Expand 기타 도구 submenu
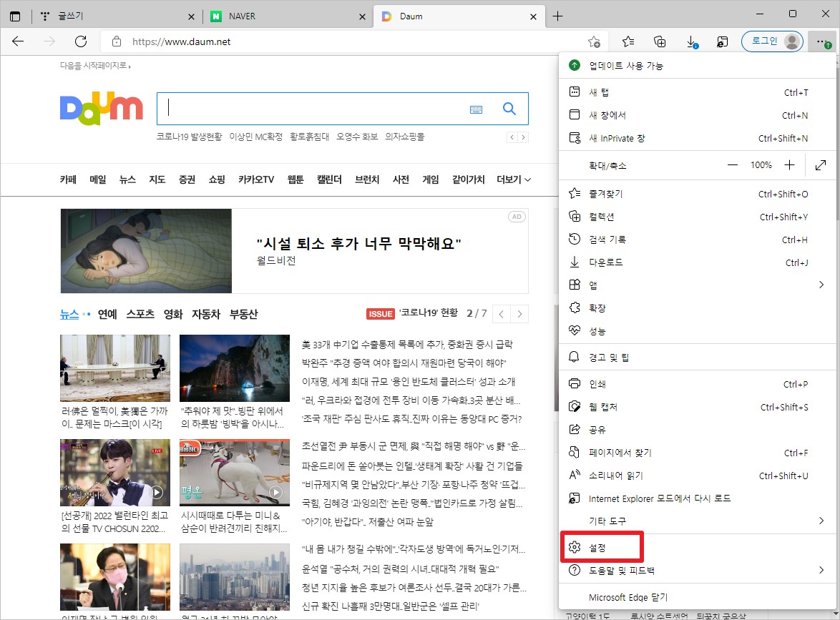 (x=697, y=521)
